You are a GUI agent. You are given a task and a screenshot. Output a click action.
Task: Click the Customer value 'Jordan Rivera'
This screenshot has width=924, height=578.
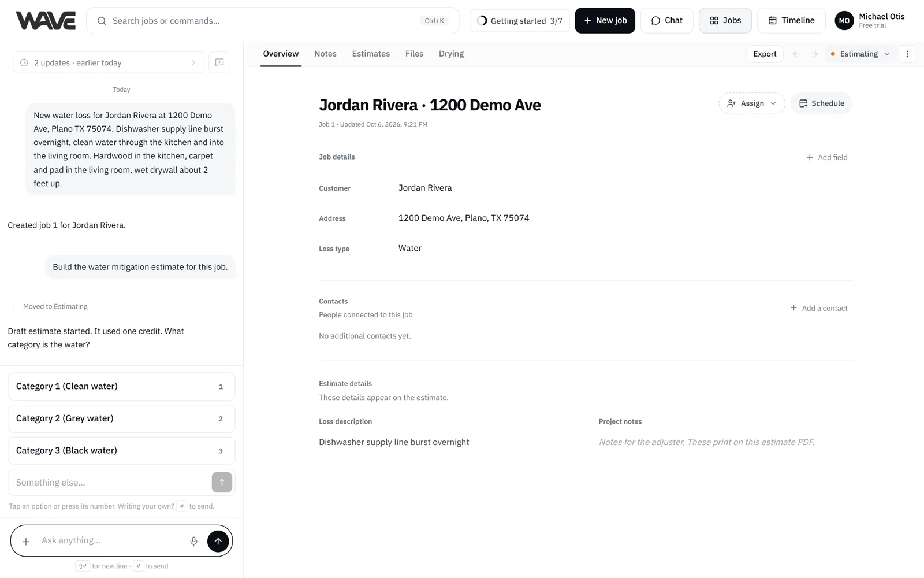(425, 188)
